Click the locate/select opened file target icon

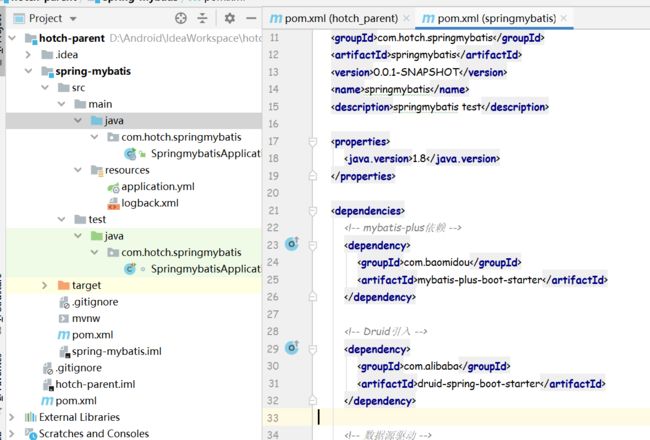(x=181, y=18)
